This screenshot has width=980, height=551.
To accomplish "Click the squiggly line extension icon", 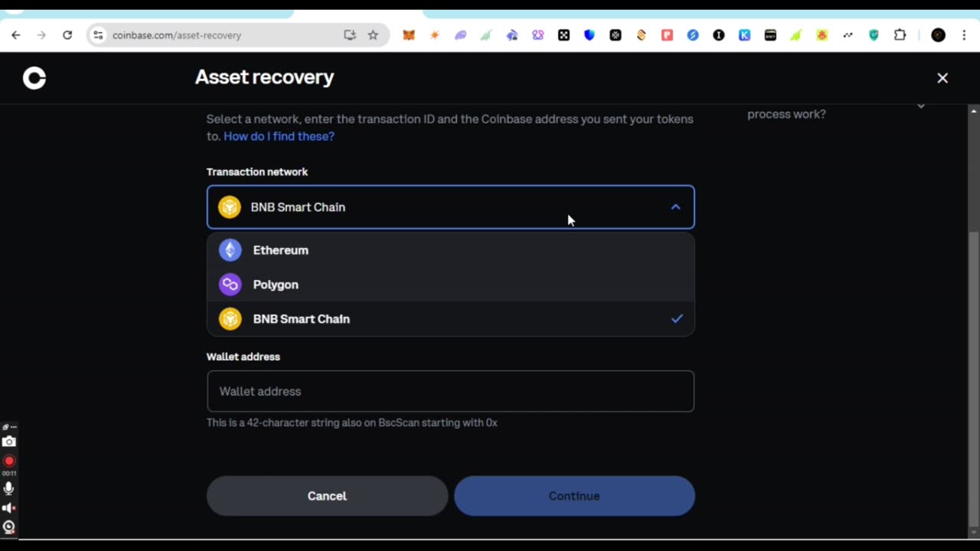I will click(x=848, y=35).
